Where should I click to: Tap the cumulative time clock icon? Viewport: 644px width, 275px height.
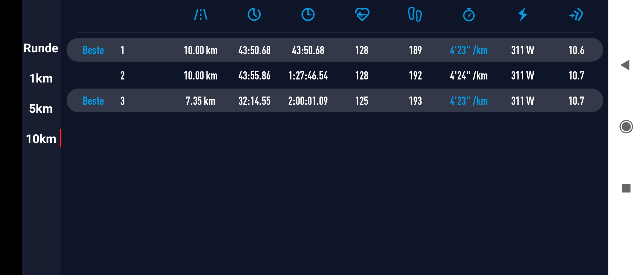pos(308,15)
